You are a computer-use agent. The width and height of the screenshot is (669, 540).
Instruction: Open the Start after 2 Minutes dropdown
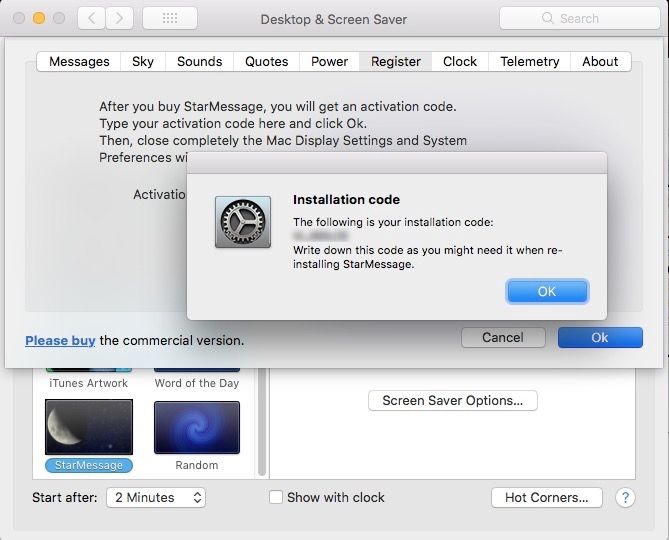tap(156, 497)
